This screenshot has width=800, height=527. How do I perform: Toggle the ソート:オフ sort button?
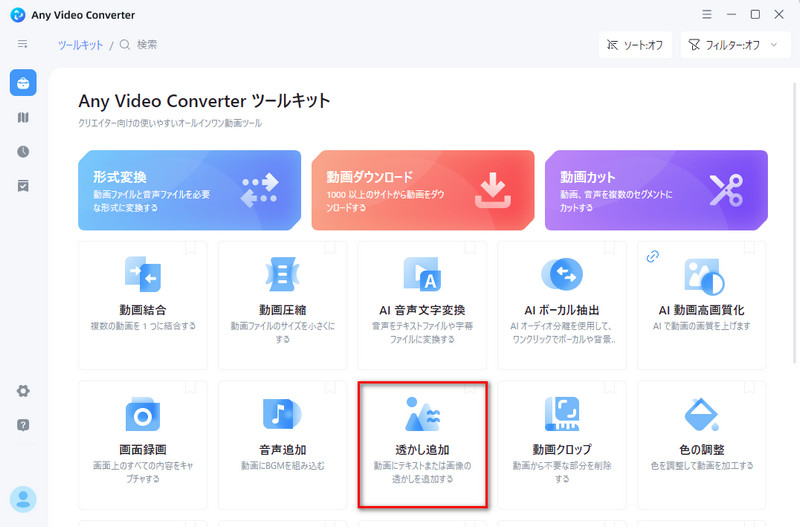click(x=635, y=45)
